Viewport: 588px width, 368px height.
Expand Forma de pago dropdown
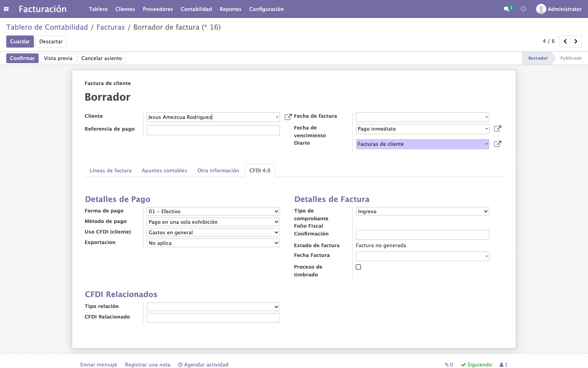coord(213,211)
